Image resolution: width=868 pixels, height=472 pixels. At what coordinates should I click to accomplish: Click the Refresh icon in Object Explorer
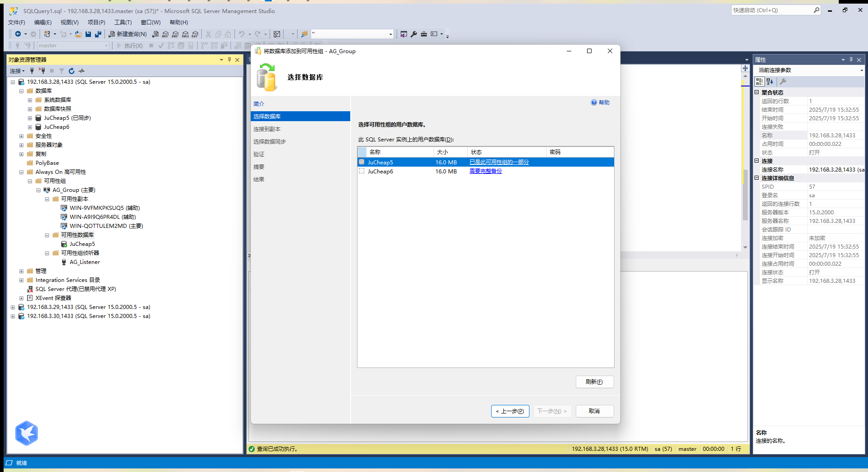tap(72, 71)
